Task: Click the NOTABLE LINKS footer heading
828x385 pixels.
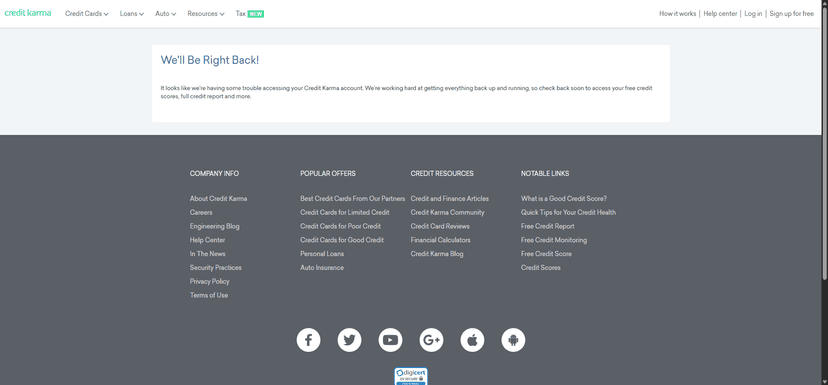Action: point(545,173)
